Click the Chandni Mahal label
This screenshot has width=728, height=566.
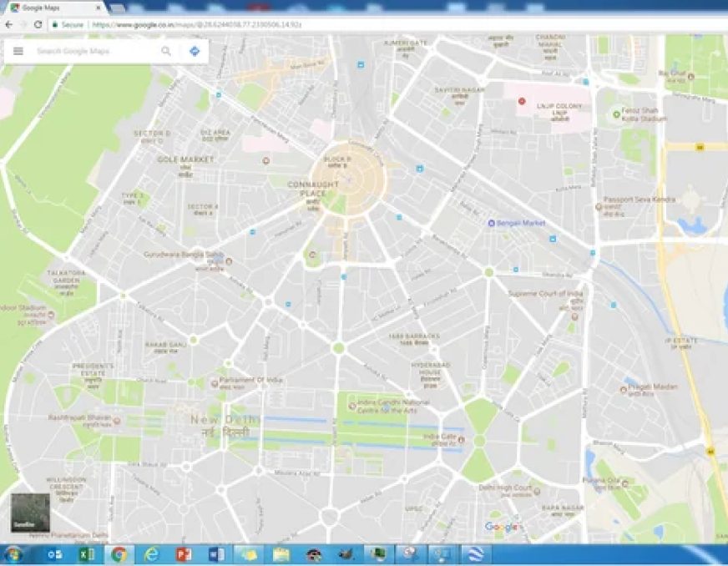[551, 41]
